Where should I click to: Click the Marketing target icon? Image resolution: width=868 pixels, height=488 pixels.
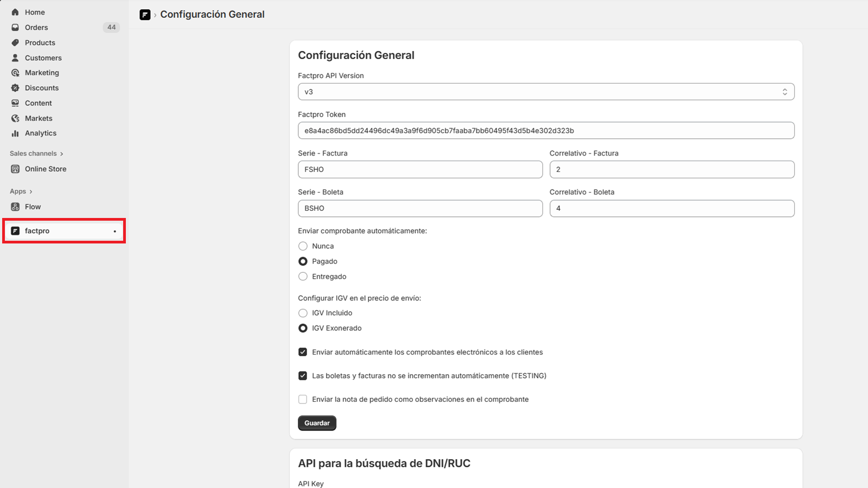(15, 73)
